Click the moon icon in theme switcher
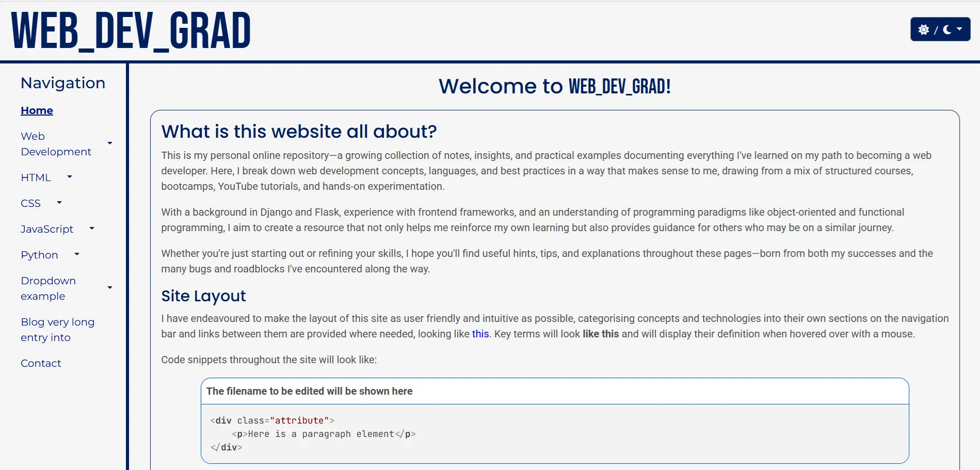980x470 pixels. [947, 29]
